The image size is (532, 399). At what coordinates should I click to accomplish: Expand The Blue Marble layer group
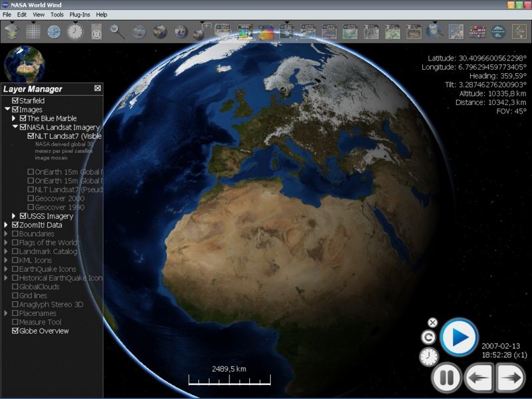[x=14, y=118]
